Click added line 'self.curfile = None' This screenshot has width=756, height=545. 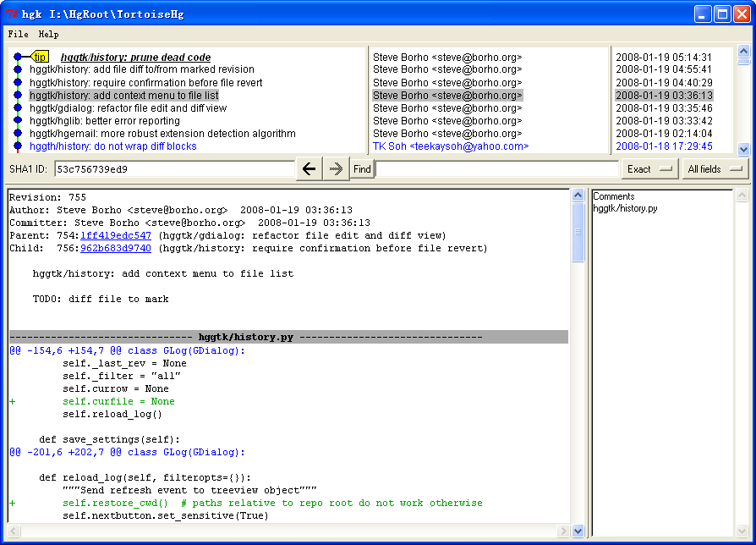[x=118, y=401]
